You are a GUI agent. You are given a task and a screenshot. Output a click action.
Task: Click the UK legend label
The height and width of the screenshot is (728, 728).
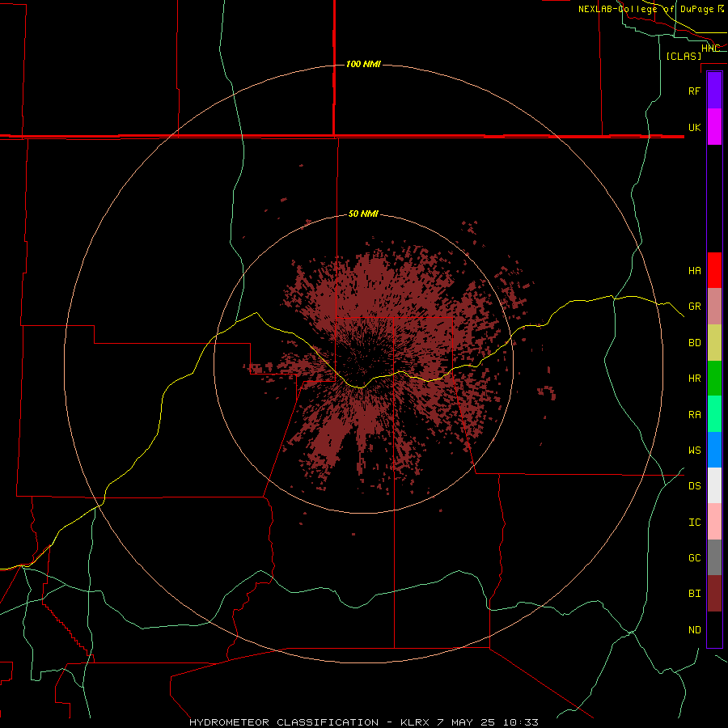click(x=694, y=127)
